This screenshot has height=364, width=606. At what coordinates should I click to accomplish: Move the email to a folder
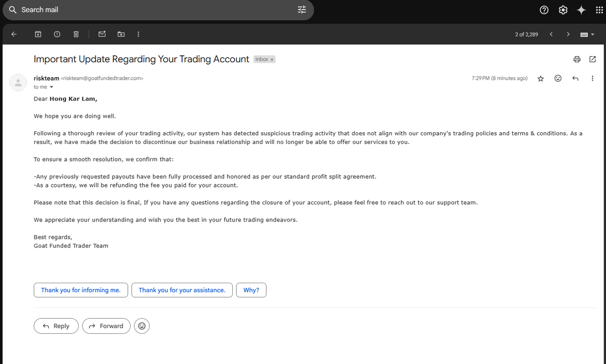[x=121, y=34]
